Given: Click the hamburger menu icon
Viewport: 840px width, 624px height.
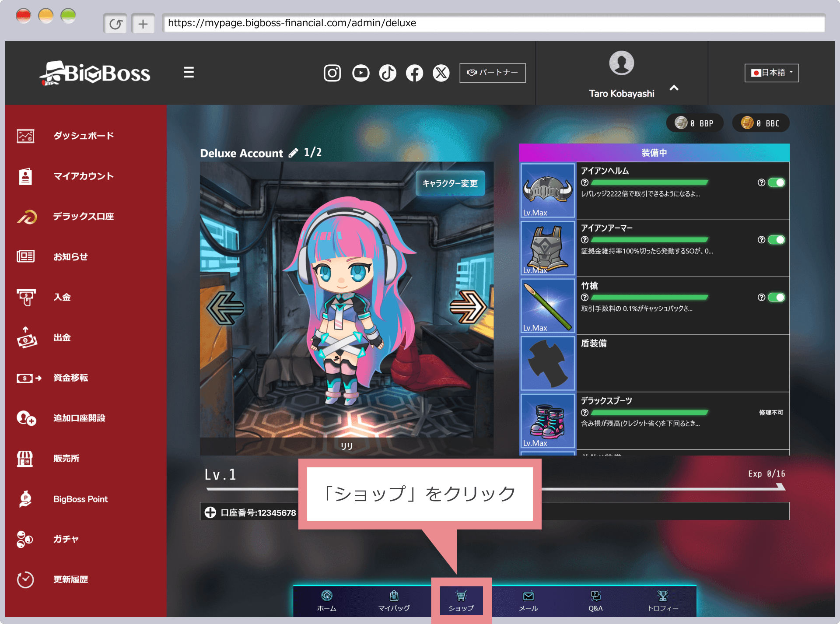Looking at the screenshot, I should coord(189,72).
